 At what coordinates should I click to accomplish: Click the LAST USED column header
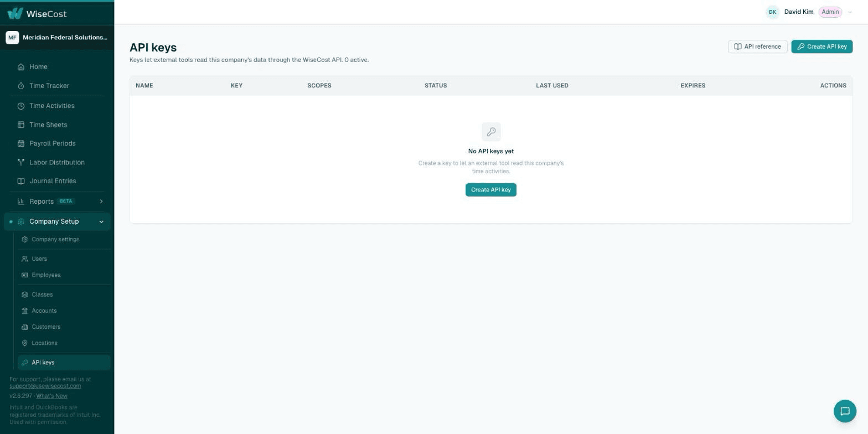[x=552, y=86]
